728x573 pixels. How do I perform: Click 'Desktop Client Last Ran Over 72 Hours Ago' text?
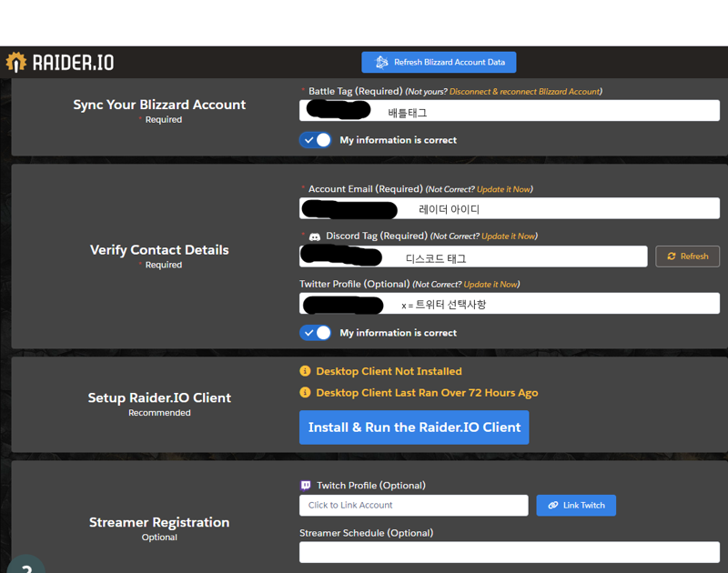[x=427, y=393]
